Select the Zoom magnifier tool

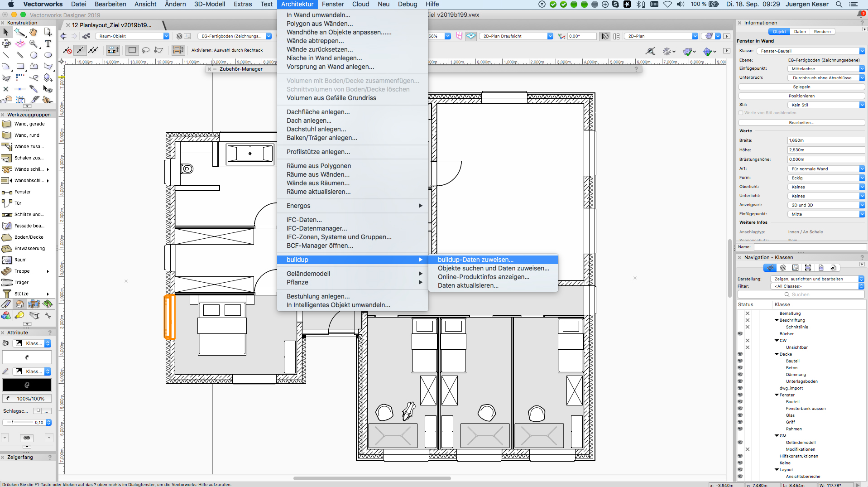tap(34, 43)
